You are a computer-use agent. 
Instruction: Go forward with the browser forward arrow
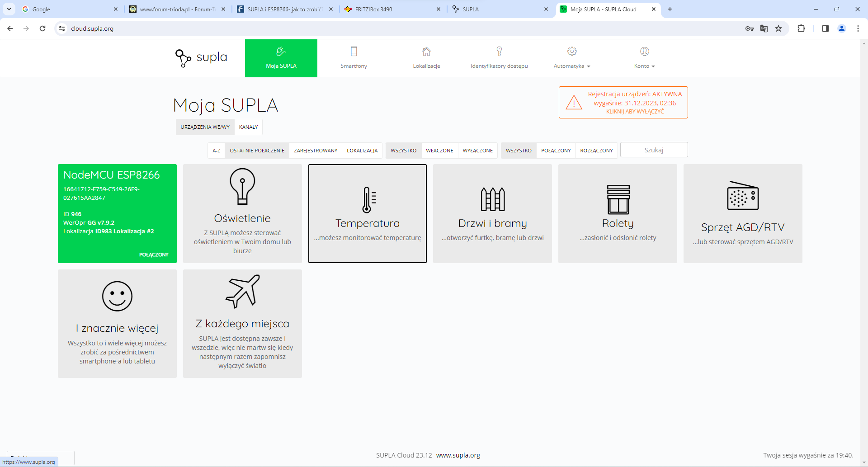pyautogui.click(x=26, y=28)
